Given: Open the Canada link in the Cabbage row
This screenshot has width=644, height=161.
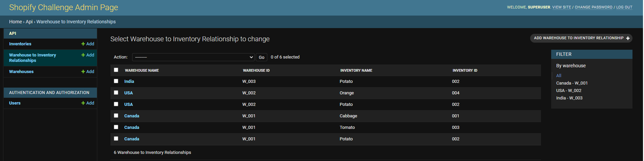Looking at the screenshot, I should [132, 116].
